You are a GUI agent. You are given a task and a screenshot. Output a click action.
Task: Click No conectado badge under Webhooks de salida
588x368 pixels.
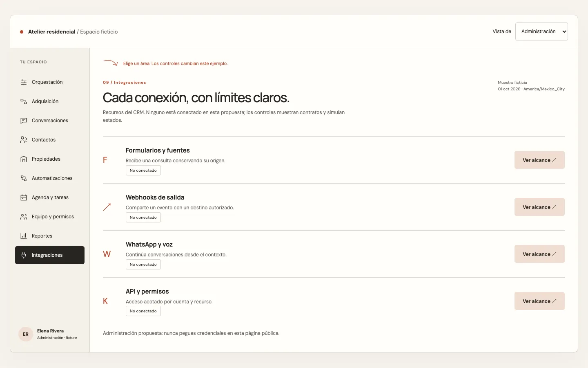[143, 218]
